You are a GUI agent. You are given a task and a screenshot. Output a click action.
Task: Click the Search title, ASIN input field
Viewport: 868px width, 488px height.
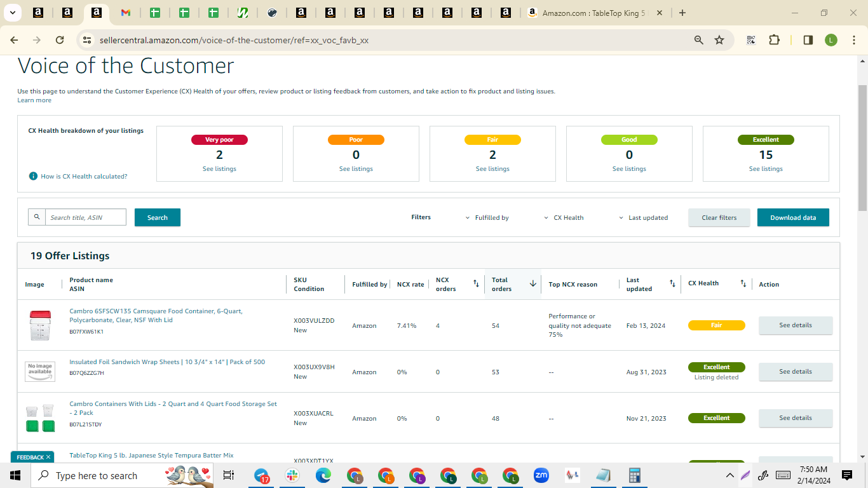(86, 217)
